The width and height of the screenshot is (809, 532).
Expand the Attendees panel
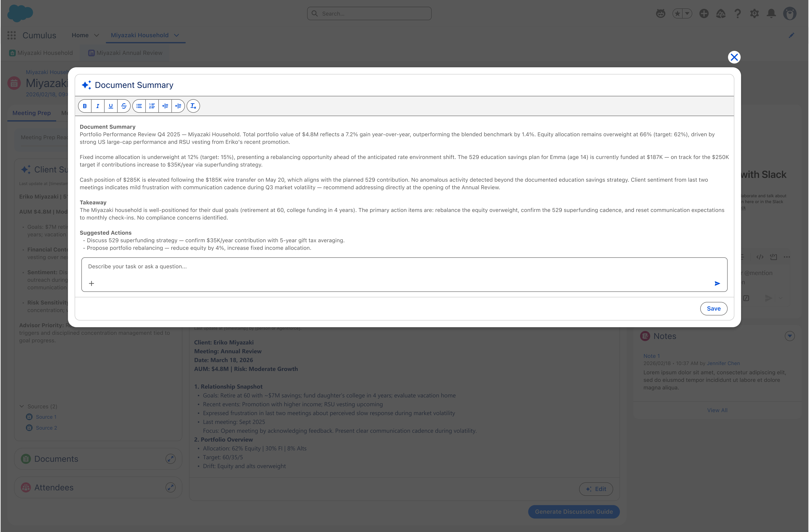171,487
